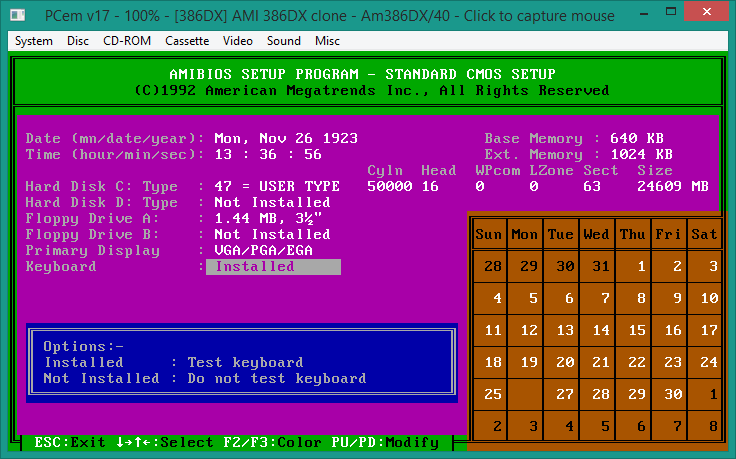Click the hour value '13' in Time

tap(223, 154)
